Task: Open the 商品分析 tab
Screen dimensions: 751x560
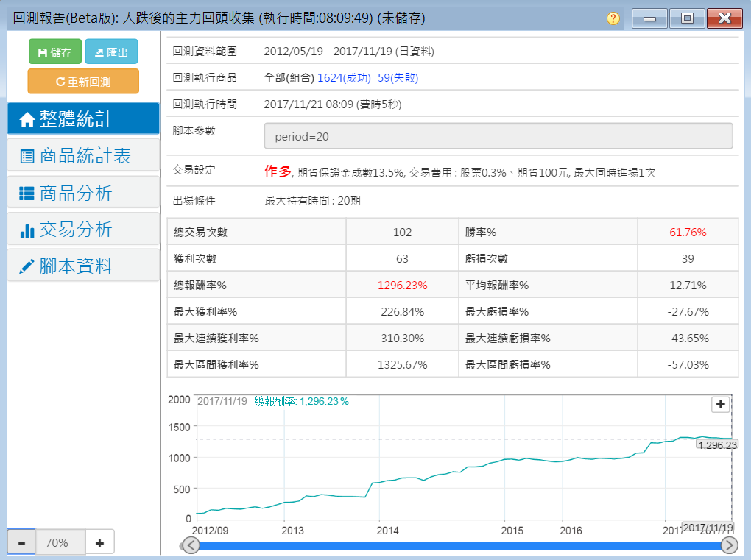Action: pyautogui.click(x=83, y=193)
